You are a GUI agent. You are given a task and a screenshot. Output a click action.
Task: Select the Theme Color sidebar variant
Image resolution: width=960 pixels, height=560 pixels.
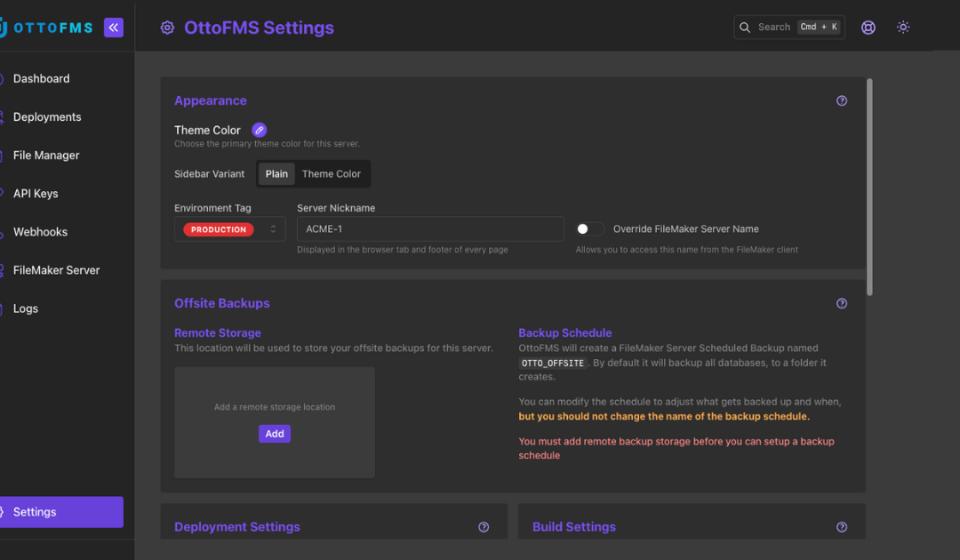point(332,174)
